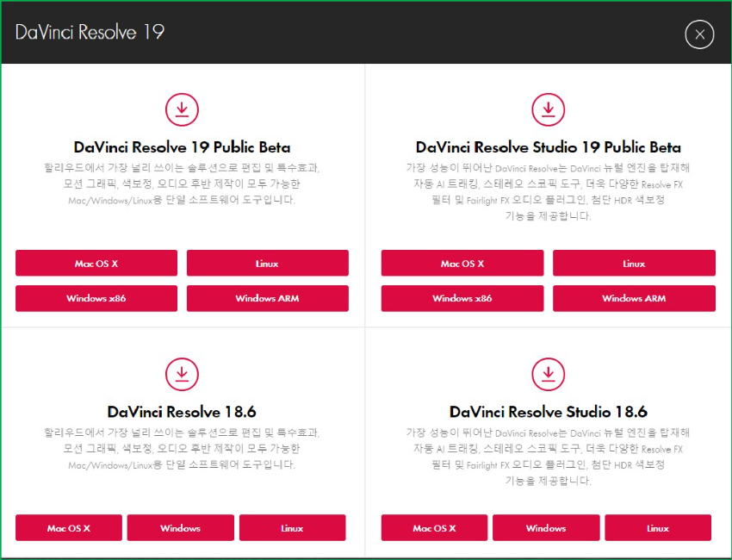Click download icon above DaVinci Resolve Studio 19 Public Beta
732x560 pixels.
point(548,109)
